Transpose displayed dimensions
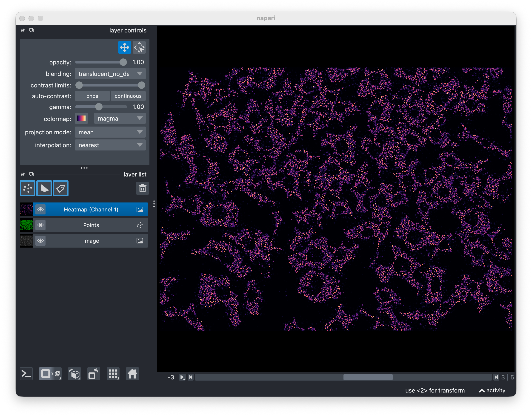 coord(94,374)
